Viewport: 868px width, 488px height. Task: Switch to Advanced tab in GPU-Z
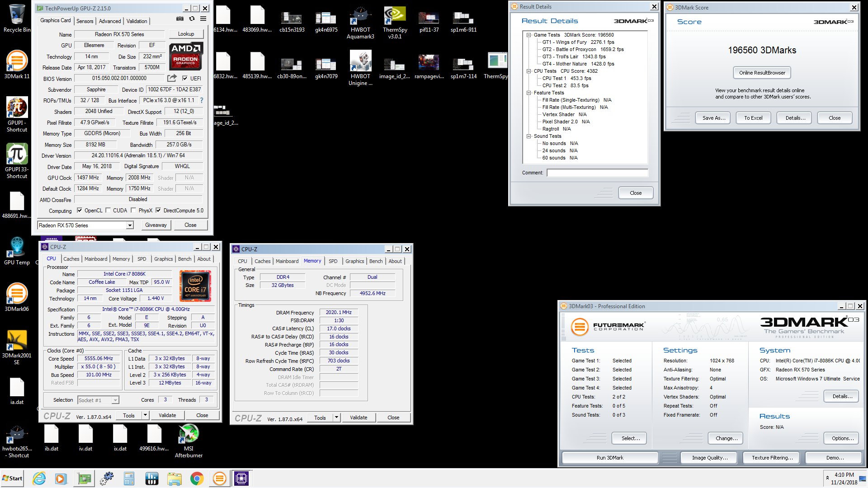pyautogui.click(x=110, y=21)
